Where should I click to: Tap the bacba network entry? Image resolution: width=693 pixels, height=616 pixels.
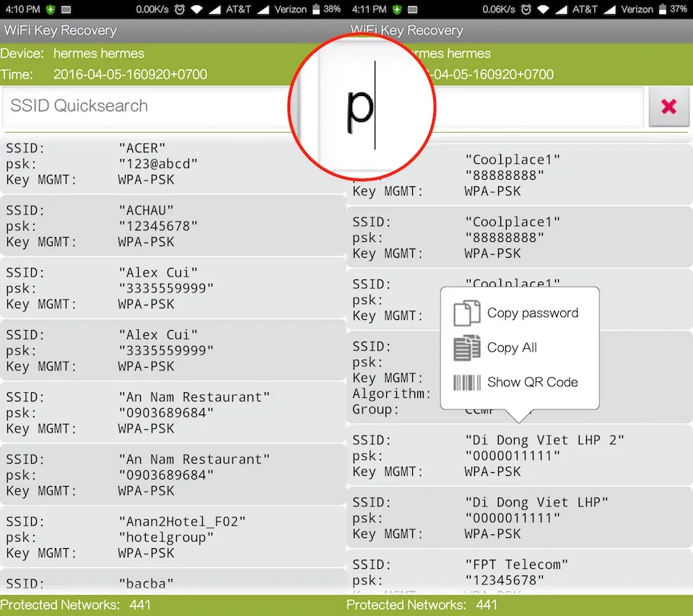point(173,581)
